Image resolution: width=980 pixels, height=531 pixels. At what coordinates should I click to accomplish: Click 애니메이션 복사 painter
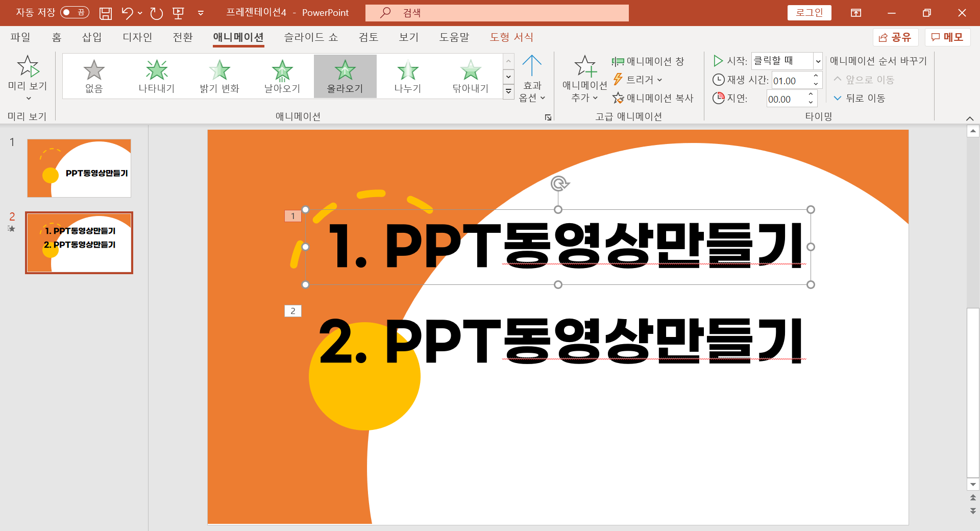tap(653, 98)
